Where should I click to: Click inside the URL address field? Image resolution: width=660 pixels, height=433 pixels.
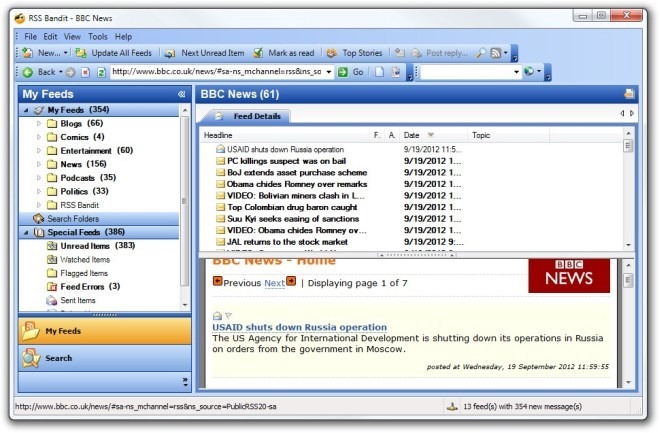coord(217,72)
